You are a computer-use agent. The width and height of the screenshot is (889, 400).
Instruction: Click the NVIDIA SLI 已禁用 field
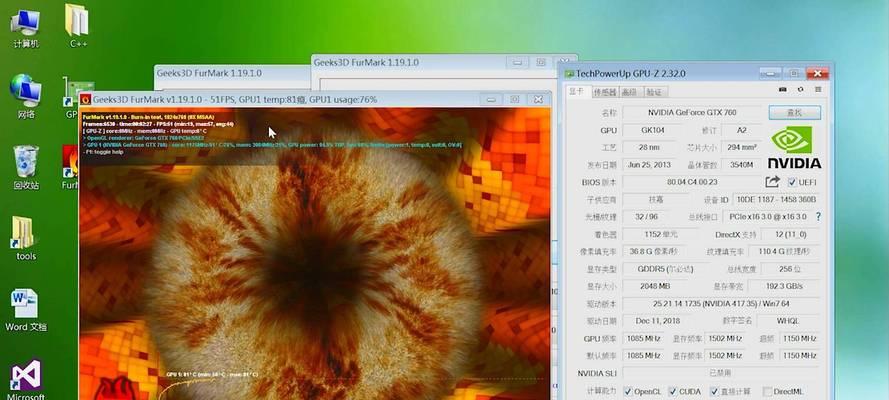click(721, 373)
